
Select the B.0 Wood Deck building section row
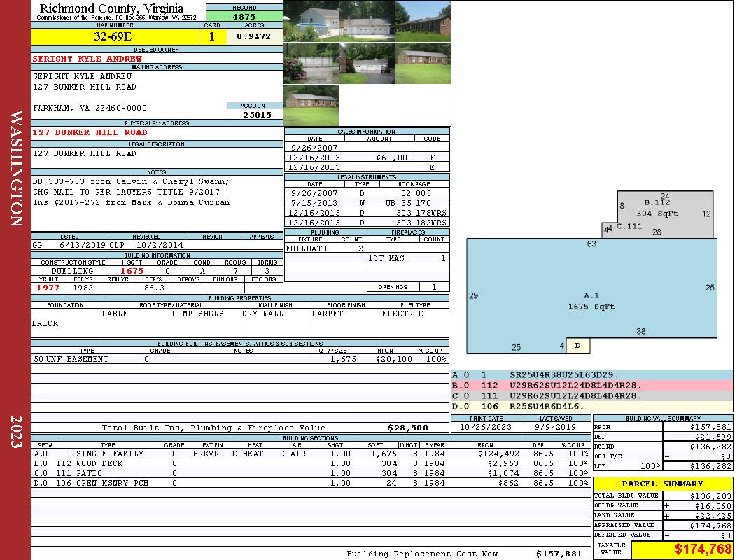click(310, 463)
